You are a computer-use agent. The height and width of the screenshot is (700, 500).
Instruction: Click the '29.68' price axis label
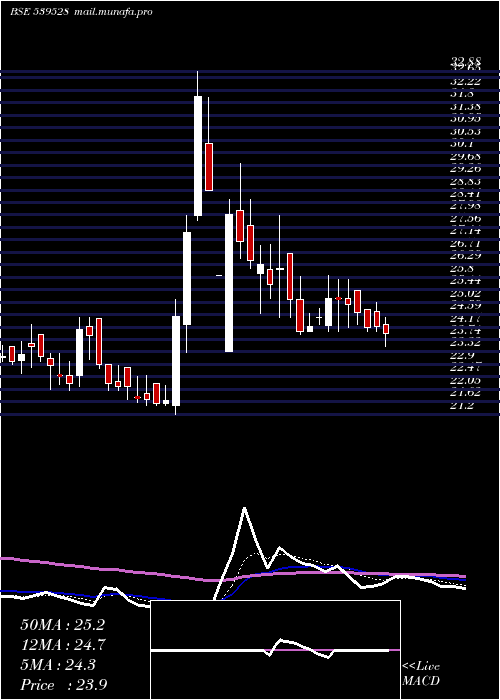click(466, 156)
